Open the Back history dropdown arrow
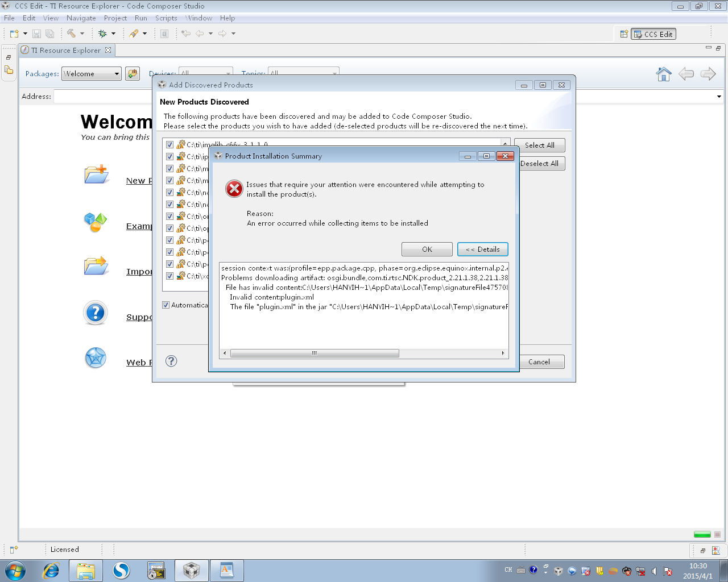The width and height of the screenshot is (728, 582). click(210, 34)
